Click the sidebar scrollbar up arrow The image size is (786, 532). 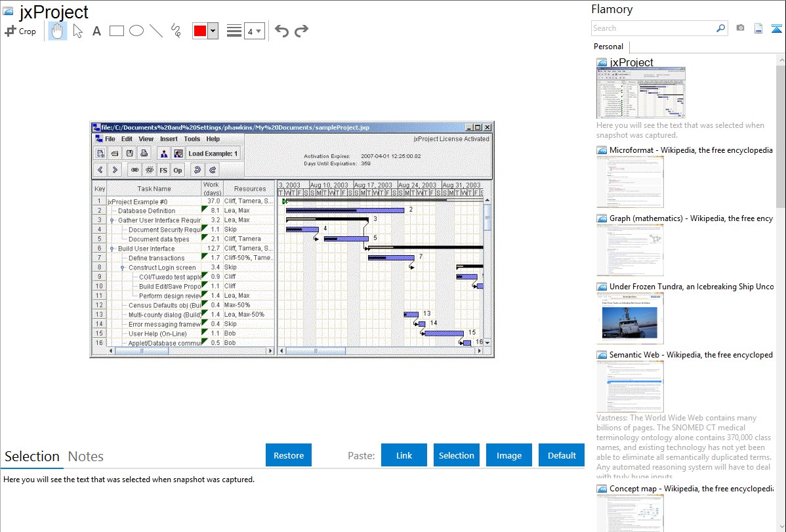[x=781, y=60]
